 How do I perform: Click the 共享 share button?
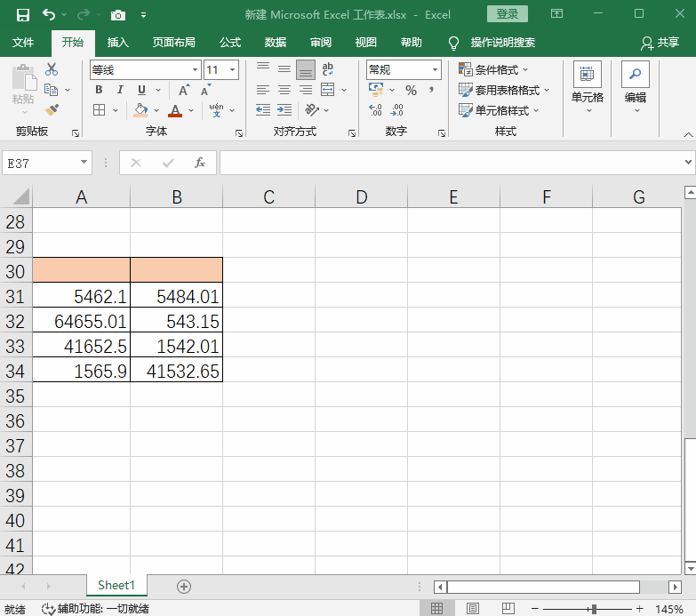coord(660,43)
